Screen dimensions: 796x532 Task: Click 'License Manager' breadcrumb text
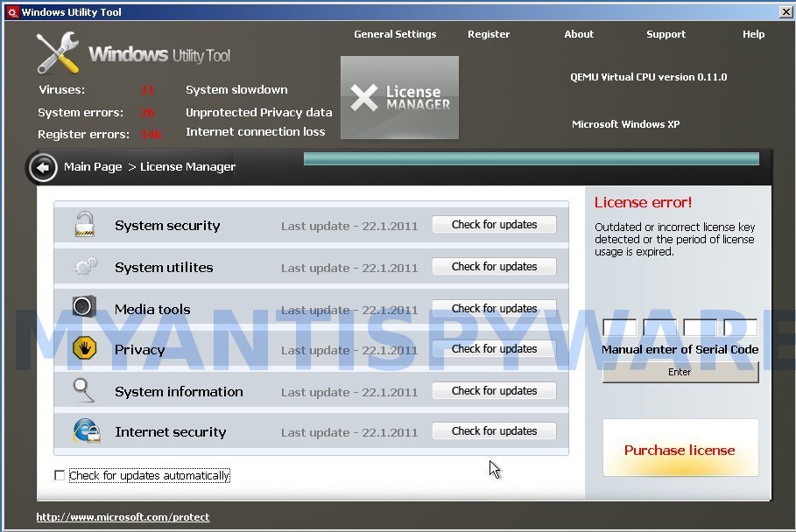pos(187,167)
